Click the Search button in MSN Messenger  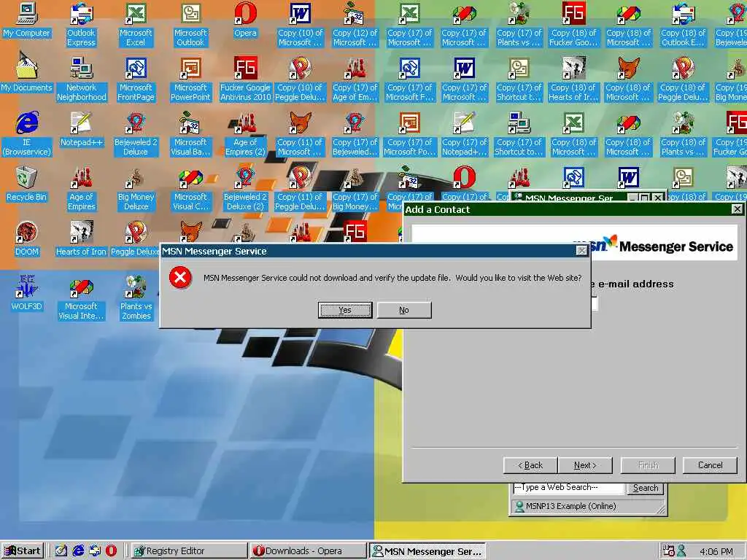[646, 488]
